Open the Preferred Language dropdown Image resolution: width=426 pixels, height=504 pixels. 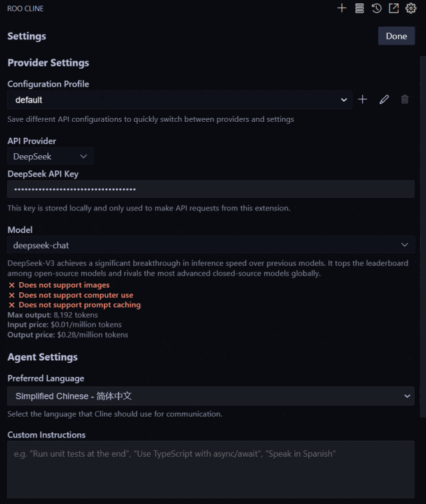click(211, 396)
